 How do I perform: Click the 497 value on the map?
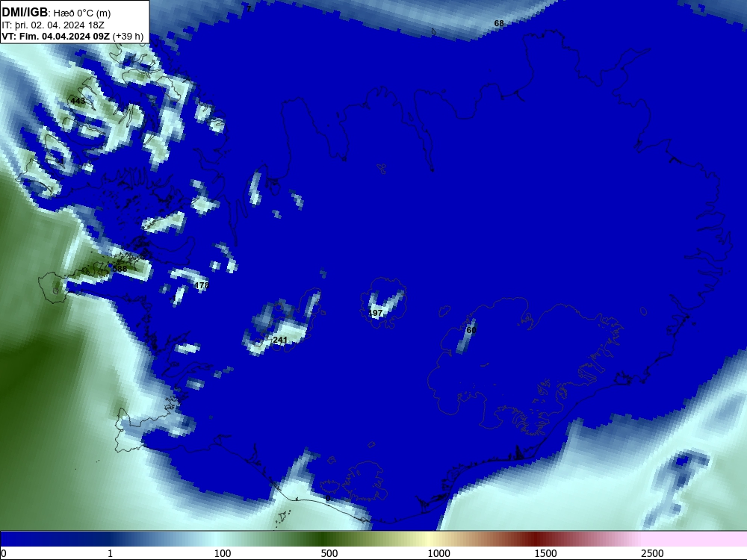click(376, 313)
